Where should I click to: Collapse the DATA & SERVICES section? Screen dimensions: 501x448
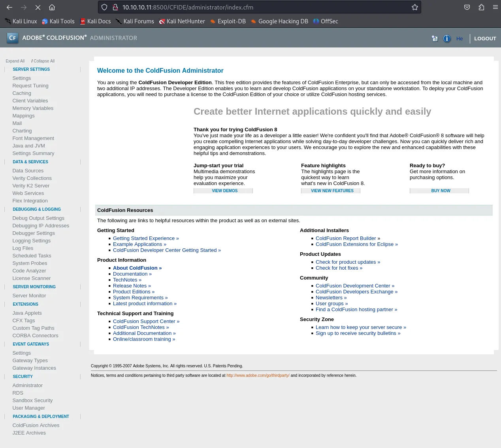[30, 162]
